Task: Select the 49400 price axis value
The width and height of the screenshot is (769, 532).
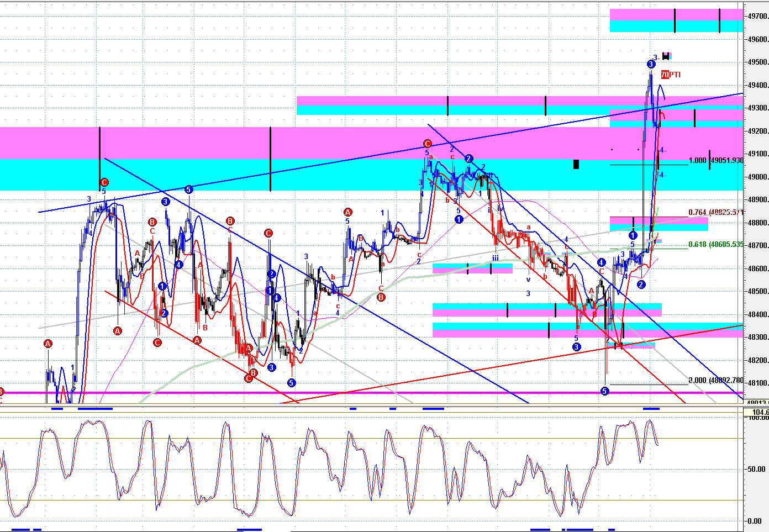Action: point(757,86)
